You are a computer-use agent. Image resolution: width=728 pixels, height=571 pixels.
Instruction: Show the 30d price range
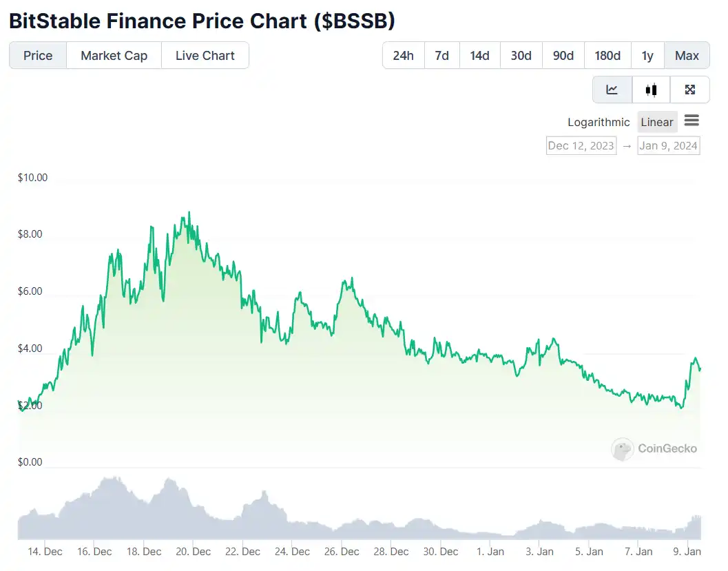(x=521, y=56)
